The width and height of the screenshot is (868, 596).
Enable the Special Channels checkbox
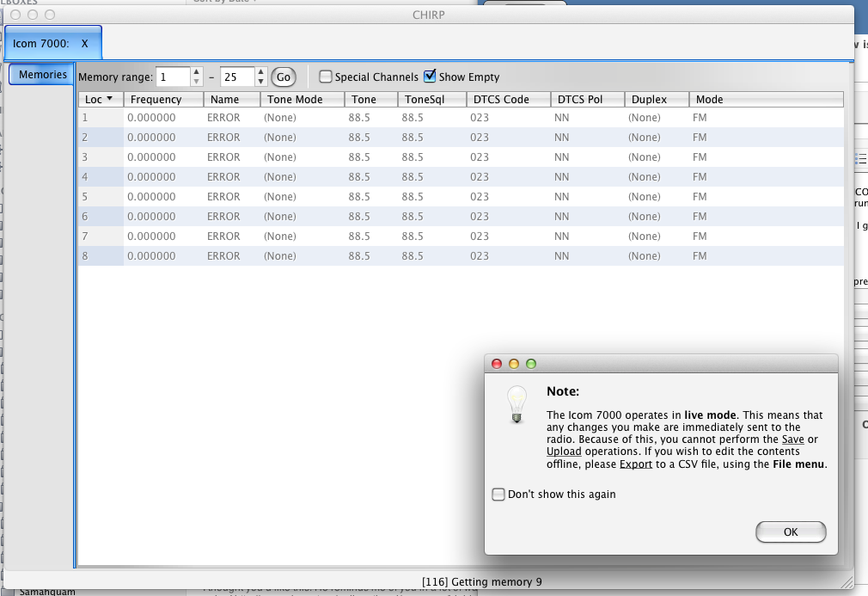point(326,77)
